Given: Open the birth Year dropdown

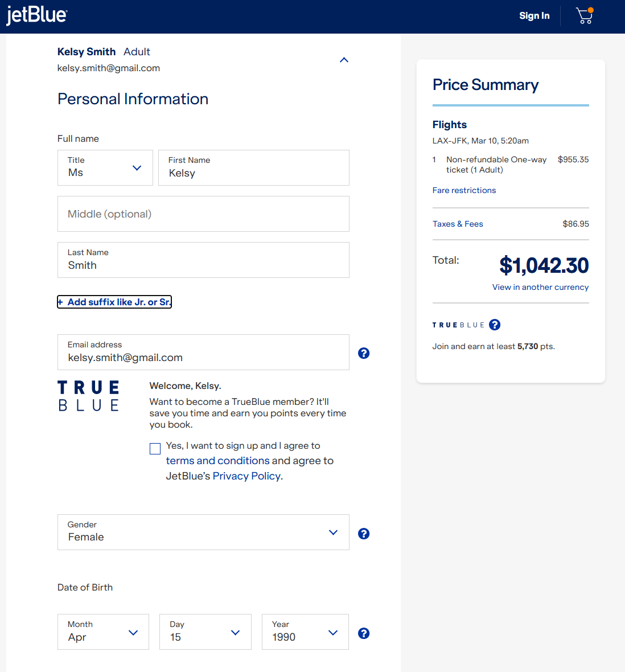Looking at the screenshot, I should tap(305, 632).
